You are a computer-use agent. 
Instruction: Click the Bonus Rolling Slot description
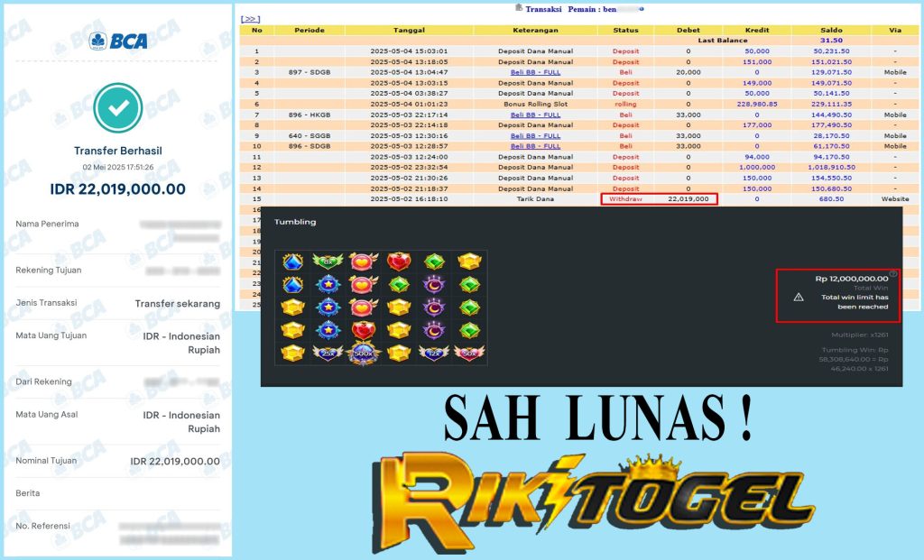click(x=535, y=105)
